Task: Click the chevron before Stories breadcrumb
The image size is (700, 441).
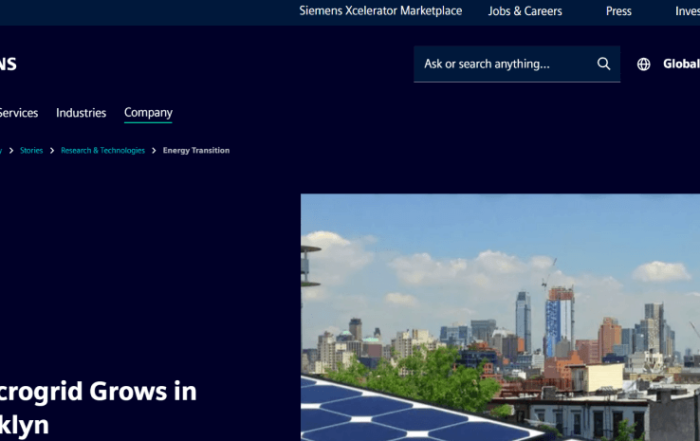Action: pos(11,151)
